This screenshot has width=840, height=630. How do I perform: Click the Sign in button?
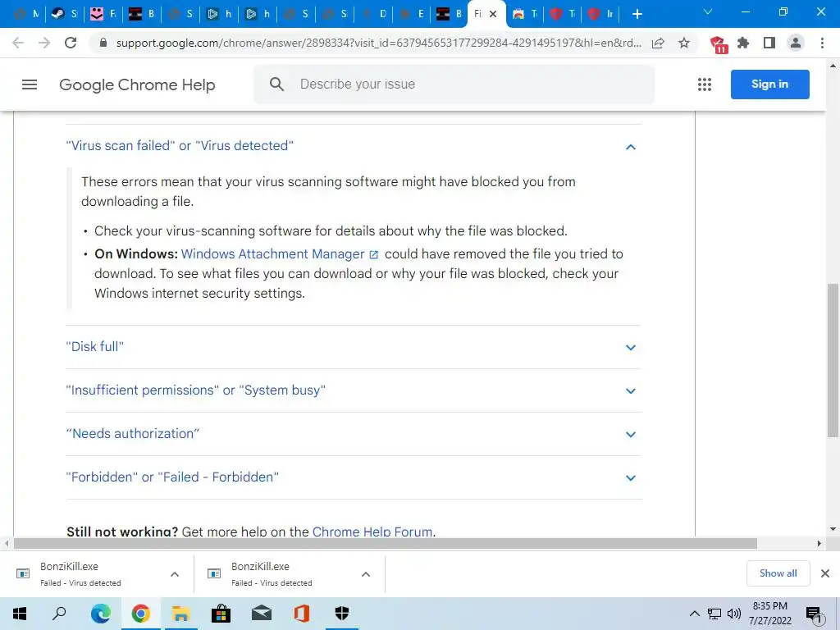pyautogui.click(x=769, y=84)
